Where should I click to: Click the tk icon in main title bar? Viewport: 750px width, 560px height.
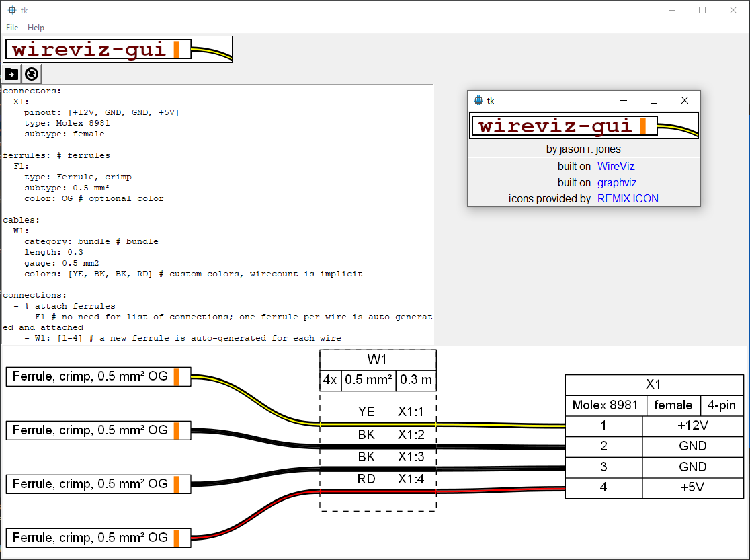(11, 10)
